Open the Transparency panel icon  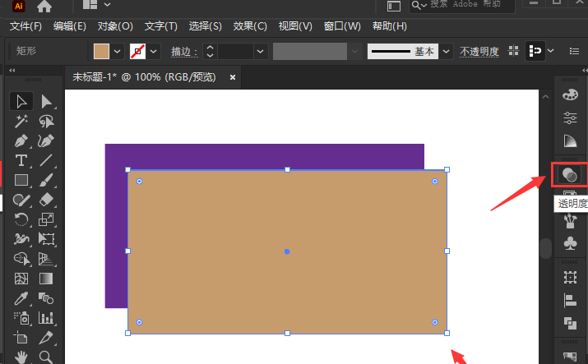coord(569,174)
